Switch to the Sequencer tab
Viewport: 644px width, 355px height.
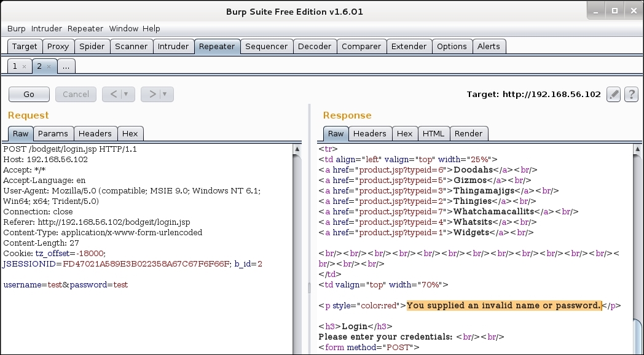(x=267, y=47)
